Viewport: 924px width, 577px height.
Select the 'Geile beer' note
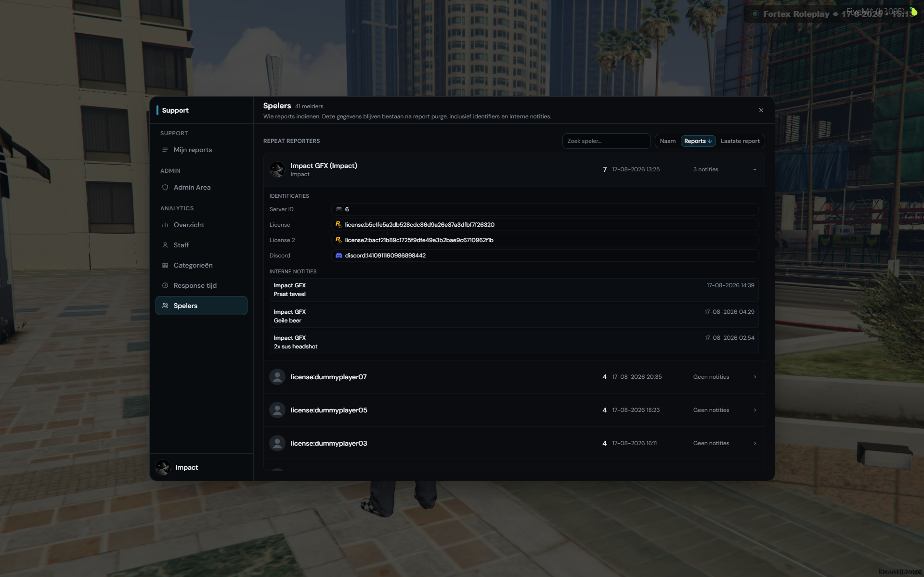tap(514, 316)
